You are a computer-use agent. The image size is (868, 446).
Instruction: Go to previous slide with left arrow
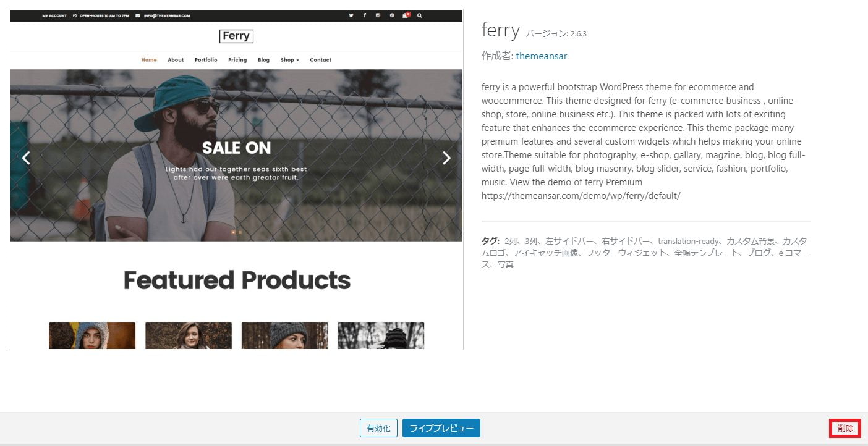pos(26,158)
